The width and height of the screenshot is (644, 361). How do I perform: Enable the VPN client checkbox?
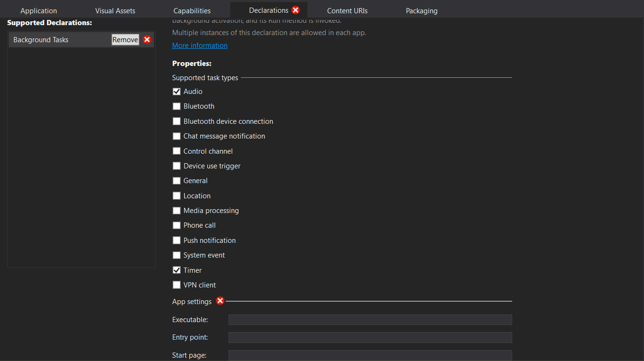click(x=176, y=285)
